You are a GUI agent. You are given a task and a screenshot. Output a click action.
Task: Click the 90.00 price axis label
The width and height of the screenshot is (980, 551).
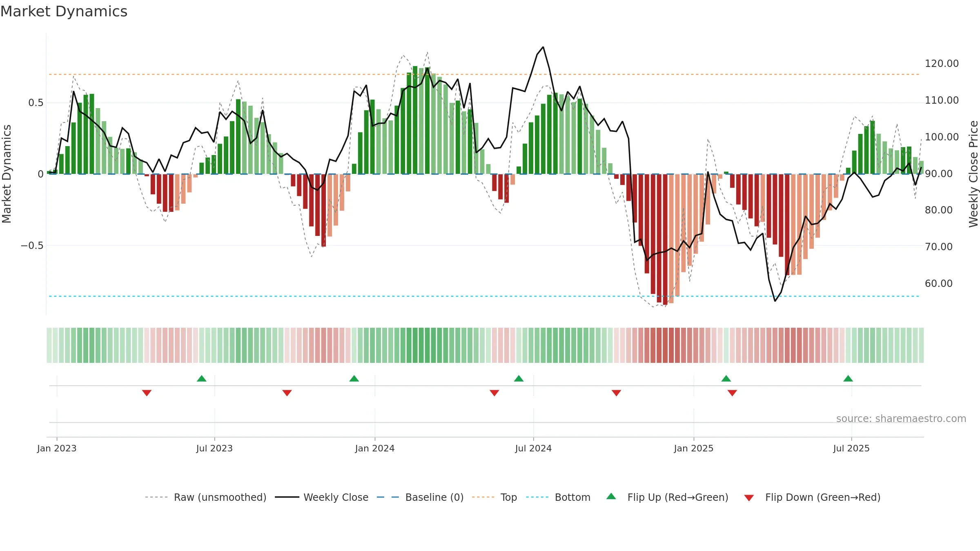pos(939,174)
